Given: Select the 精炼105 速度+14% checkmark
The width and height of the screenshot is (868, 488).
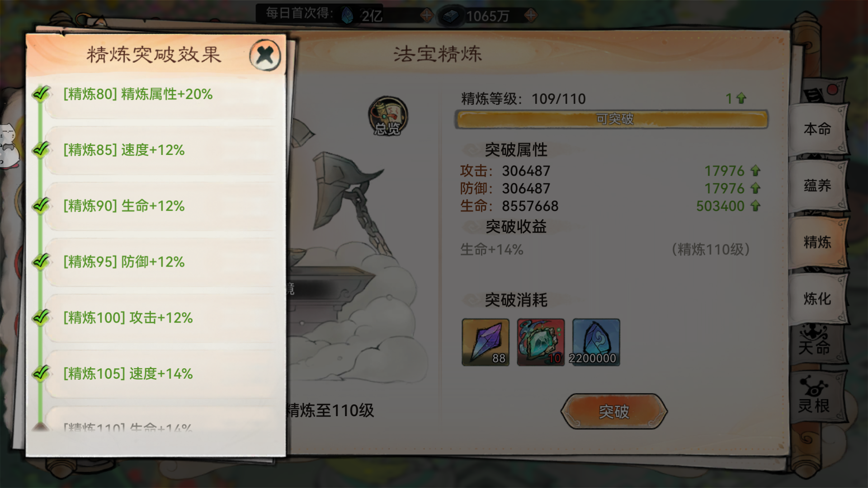Looking at the screenshot, I should point(41,373).
